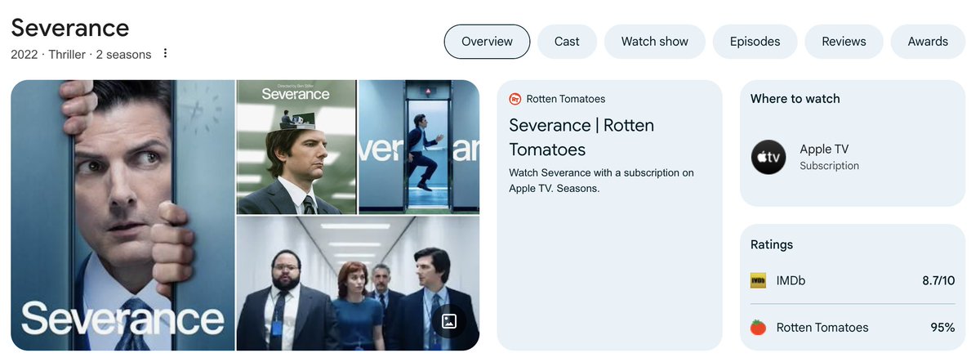Switch to the Cast tab
This screenshot has width=980, height=362.
[x=567, y=42]
